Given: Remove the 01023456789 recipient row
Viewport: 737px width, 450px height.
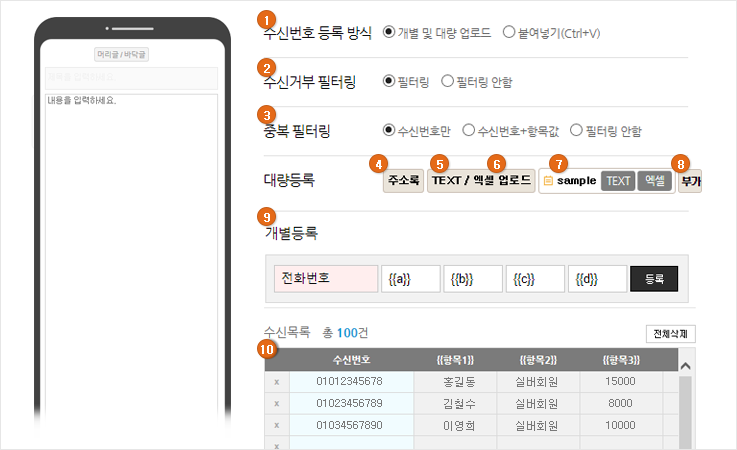Looking at the screenshot, I should point(277,403).
